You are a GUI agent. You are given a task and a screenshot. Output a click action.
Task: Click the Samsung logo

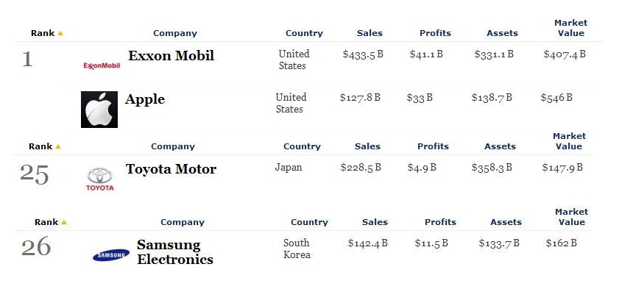(111, 255)
